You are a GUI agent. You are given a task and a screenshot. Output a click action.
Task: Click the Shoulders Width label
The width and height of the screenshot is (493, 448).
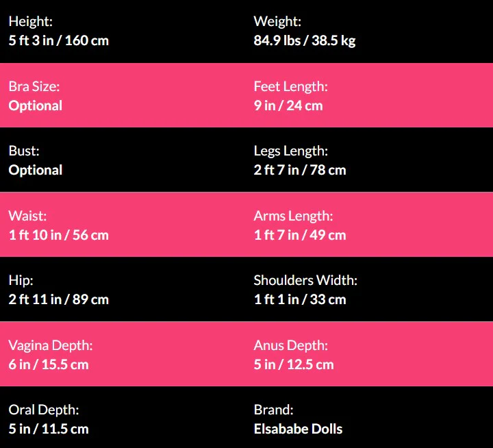point(305,280)
